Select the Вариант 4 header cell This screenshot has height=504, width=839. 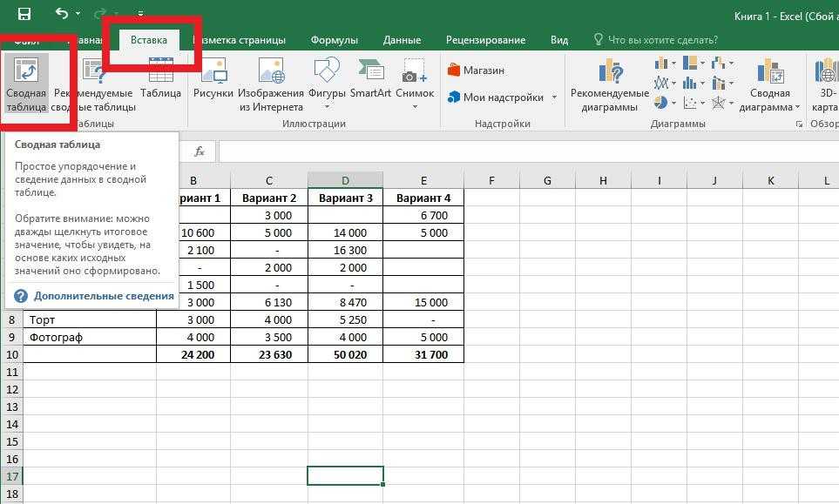point(423,198)
